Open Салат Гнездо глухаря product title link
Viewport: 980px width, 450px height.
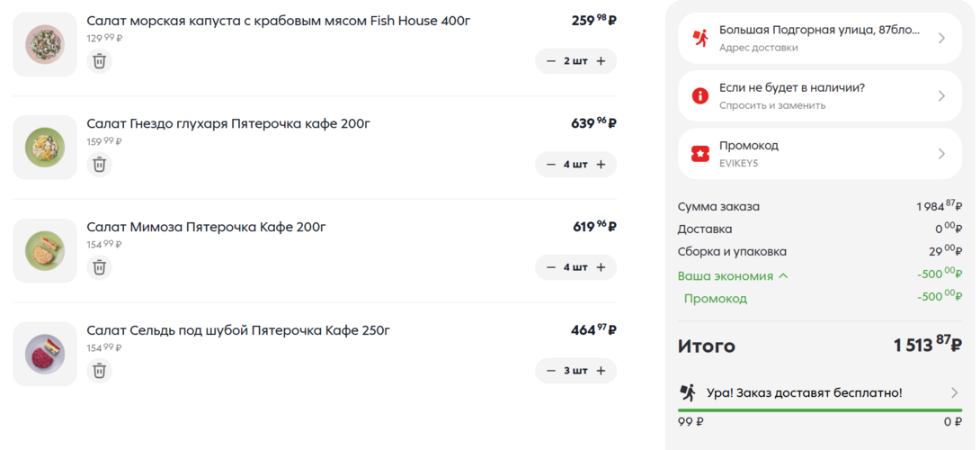[228, 123]
